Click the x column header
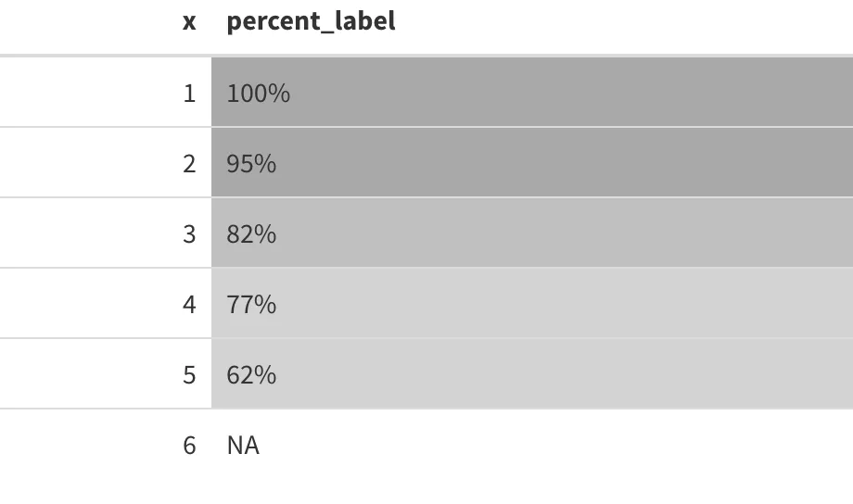 click(x=189, y=22)
